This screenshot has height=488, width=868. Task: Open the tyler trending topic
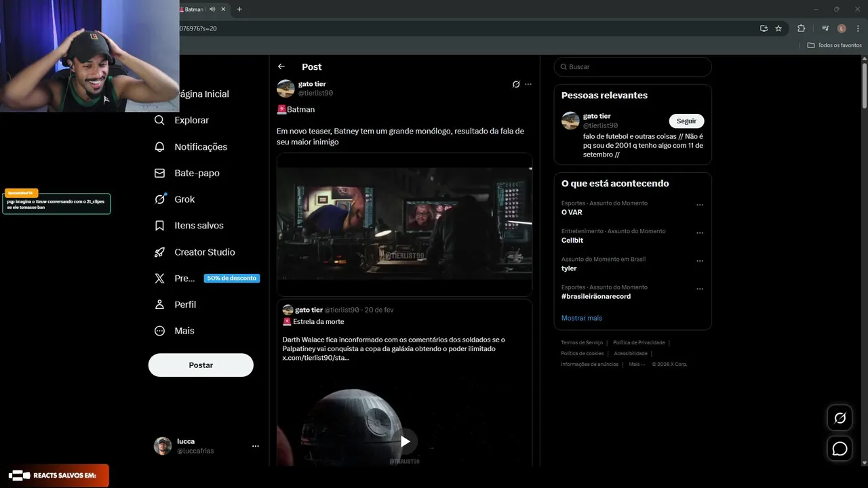[569, 268]
